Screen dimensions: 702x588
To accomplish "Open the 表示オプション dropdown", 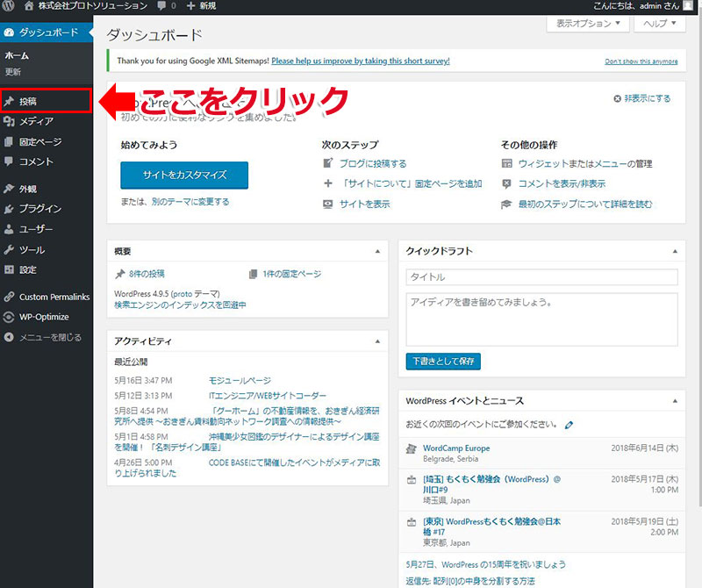I will coord(588,24).
